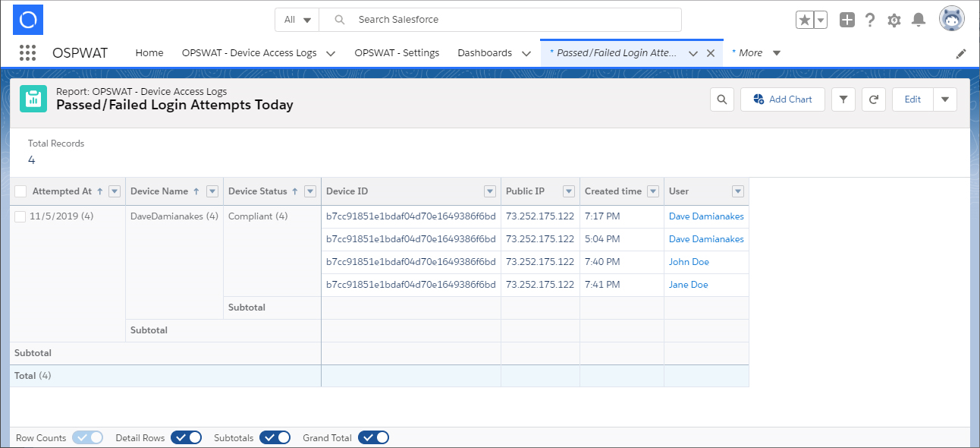Click the Total Records value 4
Image resolution: width=980 pixels, height=448 pixels.
tap(32, 160)
